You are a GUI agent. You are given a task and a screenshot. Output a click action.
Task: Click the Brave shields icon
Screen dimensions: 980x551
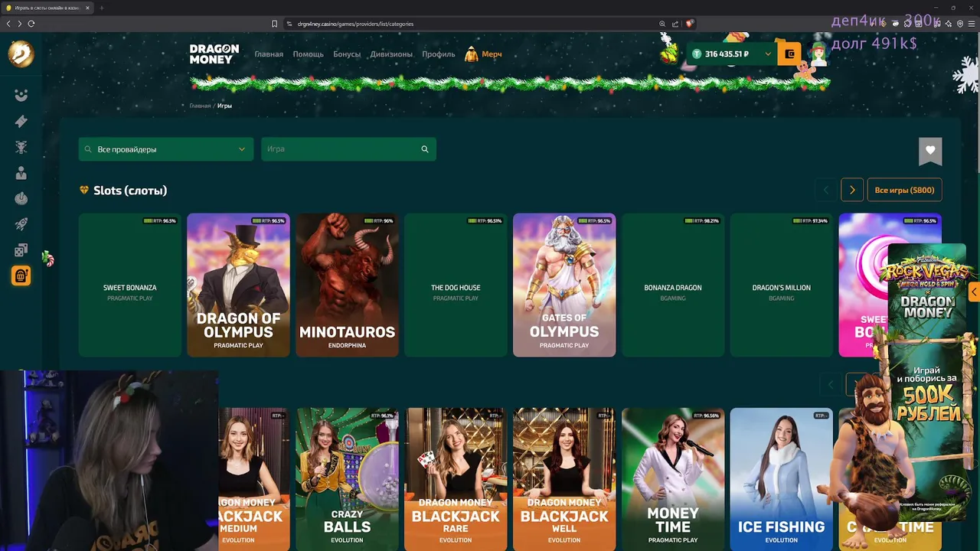tap(689, 24)
